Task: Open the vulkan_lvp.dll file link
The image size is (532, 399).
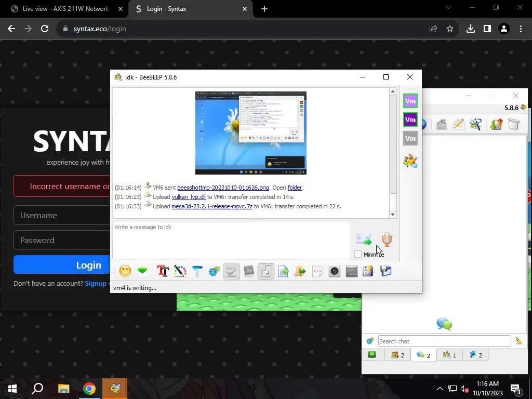Action: pos(189,197)
